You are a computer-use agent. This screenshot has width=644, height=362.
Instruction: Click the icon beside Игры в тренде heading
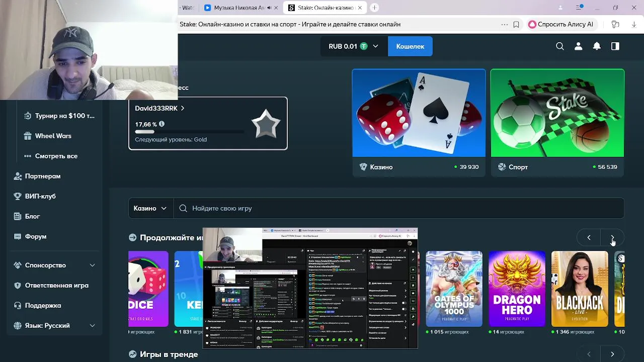tap(132, 354)
